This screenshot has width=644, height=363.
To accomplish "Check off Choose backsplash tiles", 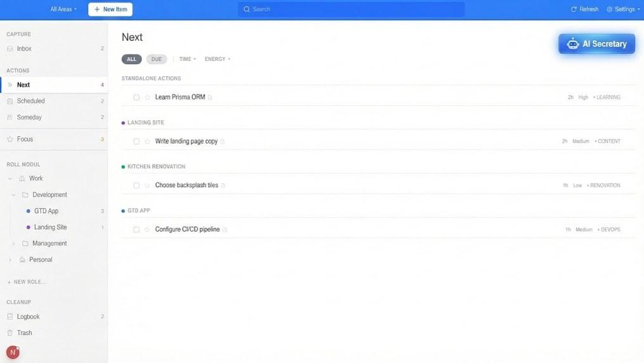I will pyautogui.click(x=136, y=185).
